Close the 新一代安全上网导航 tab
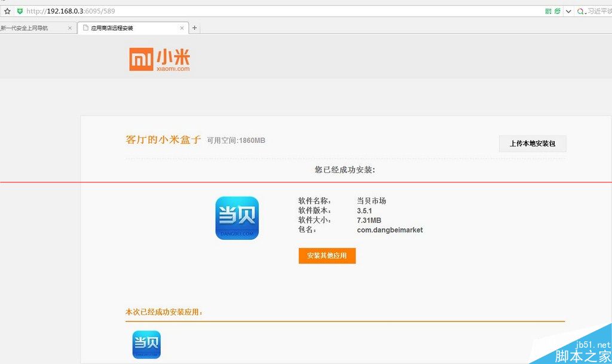Image resolution: width=612 pixels, height=364 pixels. pos(70,28)
